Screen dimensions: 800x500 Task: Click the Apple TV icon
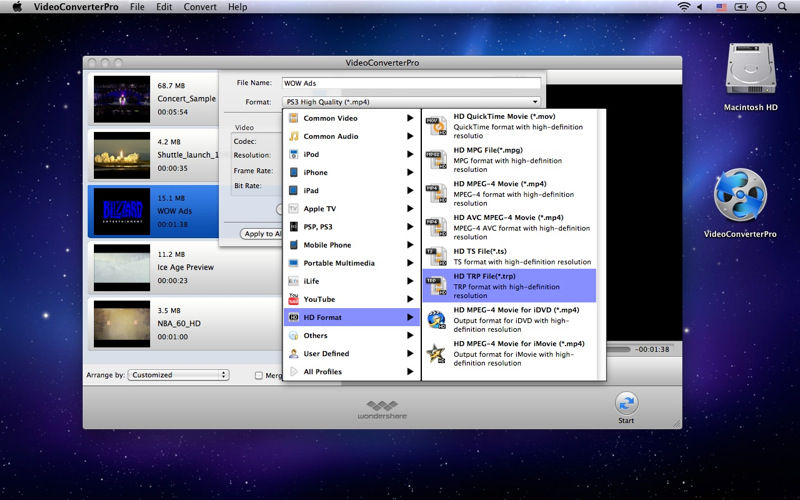[293, 209]
